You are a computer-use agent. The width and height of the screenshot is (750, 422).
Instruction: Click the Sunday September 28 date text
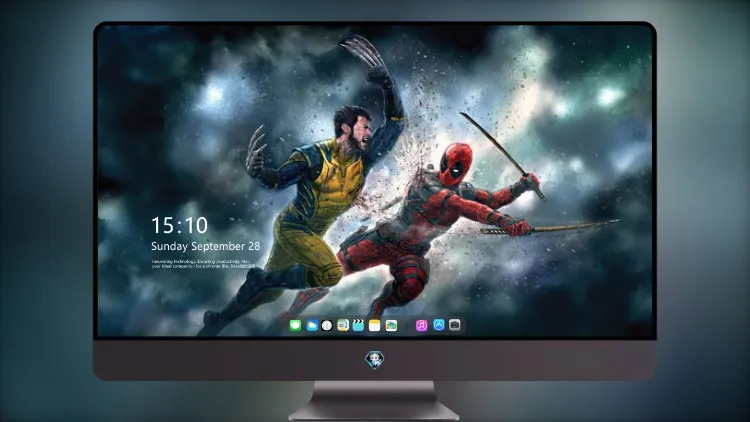pyautogui.click(x=206, y=246)
